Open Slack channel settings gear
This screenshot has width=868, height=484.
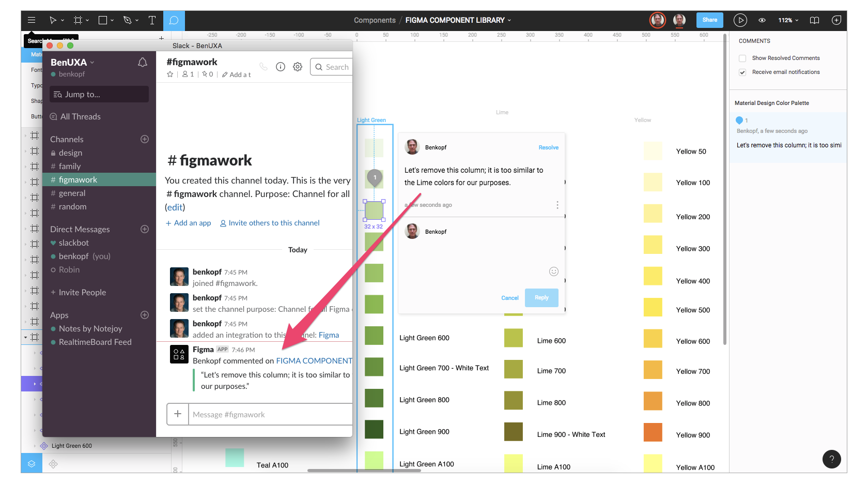(x=298, y=67)
